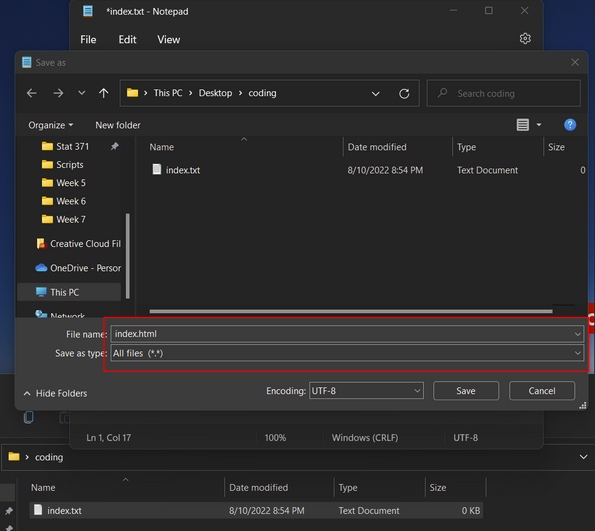Sort by Date modified in background Explorer

(258, 488)
